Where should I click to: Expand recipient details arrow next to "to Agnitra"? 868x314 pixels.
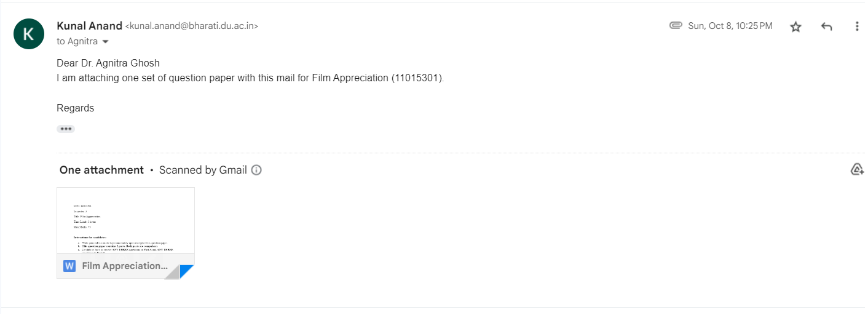(x=105, y=41)
